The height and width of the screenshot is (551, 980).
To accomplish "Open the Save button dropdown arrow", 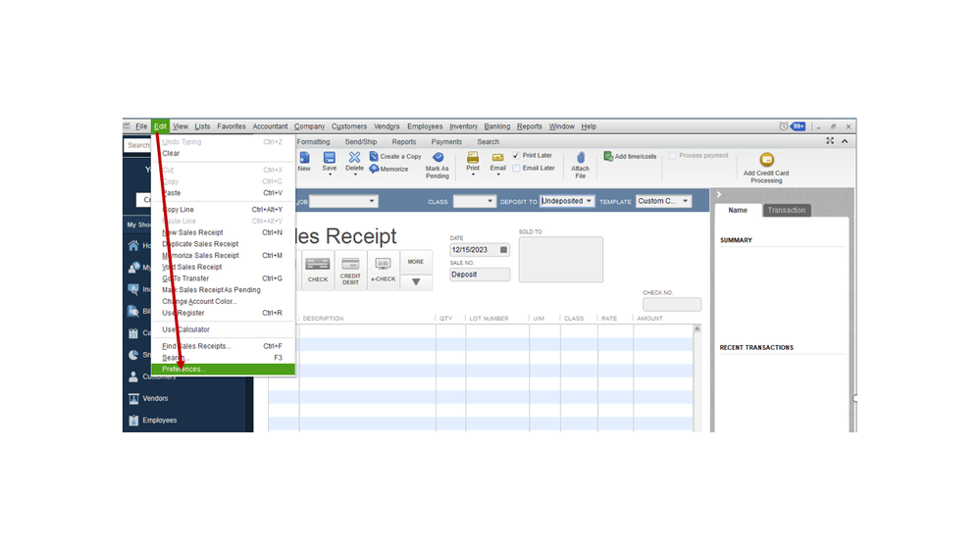I will click(x=330, y=175).
